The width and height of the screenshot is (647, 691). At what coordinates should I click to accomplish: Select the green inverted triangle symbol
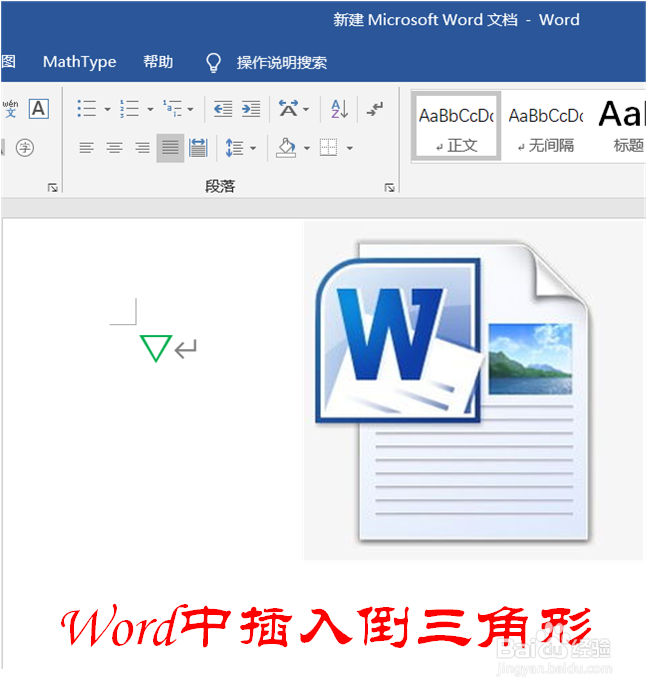156,348
